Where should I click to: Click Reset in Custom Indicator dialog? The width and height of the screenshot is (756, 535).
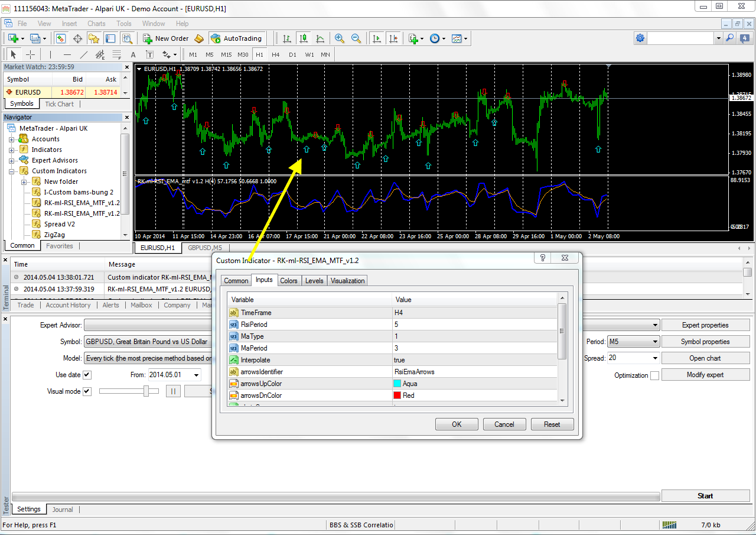click(552, 424)
